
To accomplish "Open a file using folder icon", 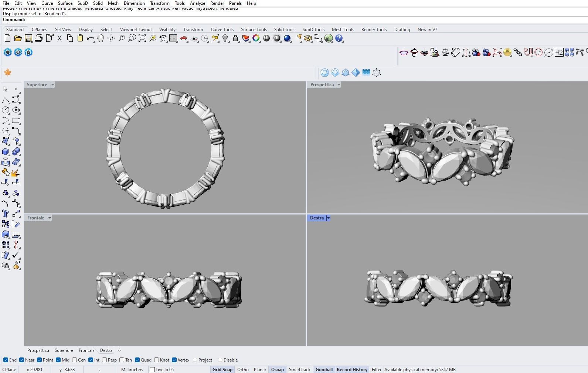I will pos(18,38).
